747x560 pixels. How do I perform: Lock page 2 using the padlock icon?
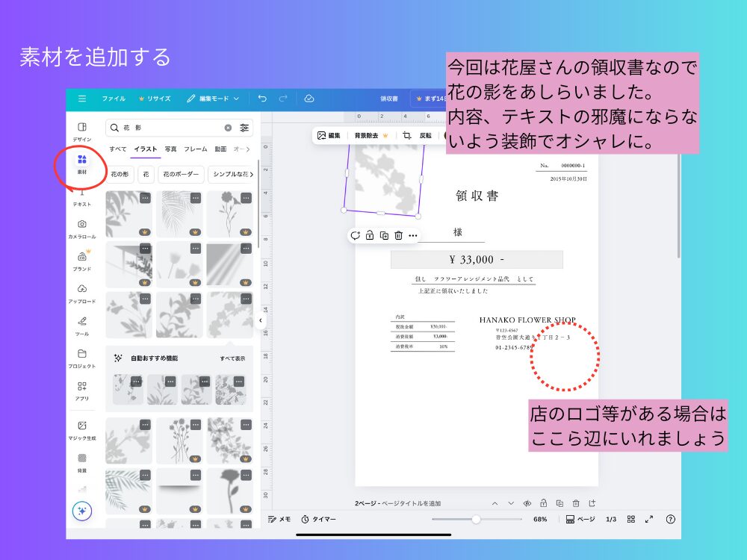[x=544, y=503]
